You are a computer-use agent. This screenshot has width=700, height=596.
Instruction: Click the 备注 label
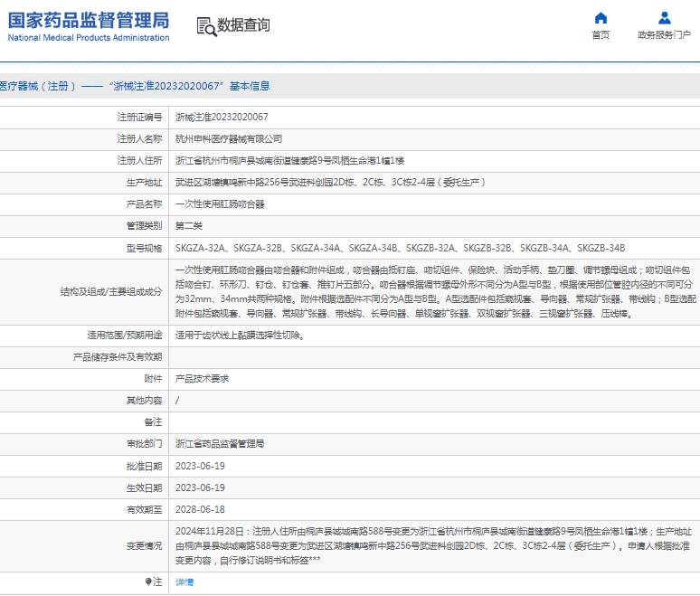coord(153,421)
